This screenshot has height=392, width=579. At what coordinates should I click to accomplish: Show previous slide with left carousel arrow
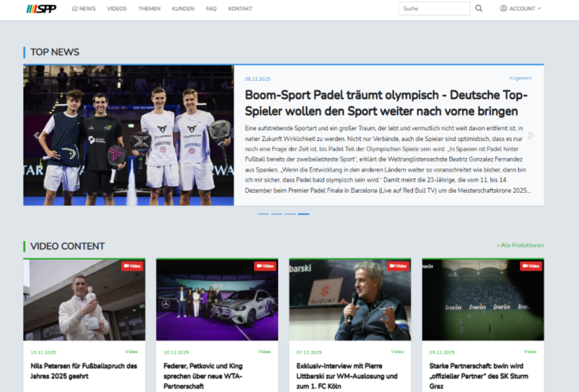tap(36, 135)
